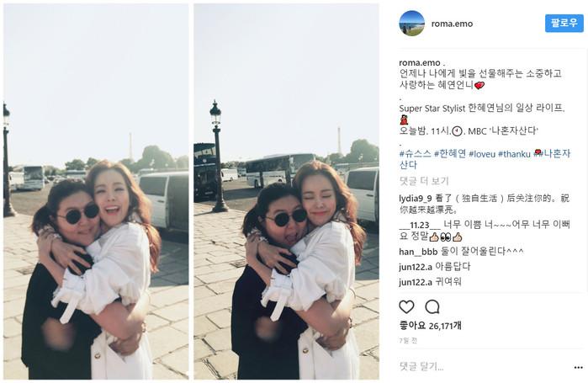Visit commenter han__bbb's profile
Viewport: 588px width, 383px height.
pos(419,252)
